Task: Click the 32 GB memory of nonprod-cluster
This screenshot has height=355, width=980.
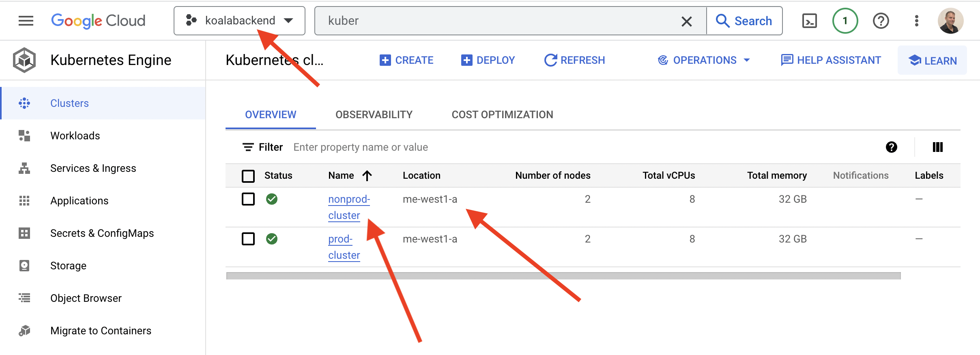Action: tap(793, 199)
